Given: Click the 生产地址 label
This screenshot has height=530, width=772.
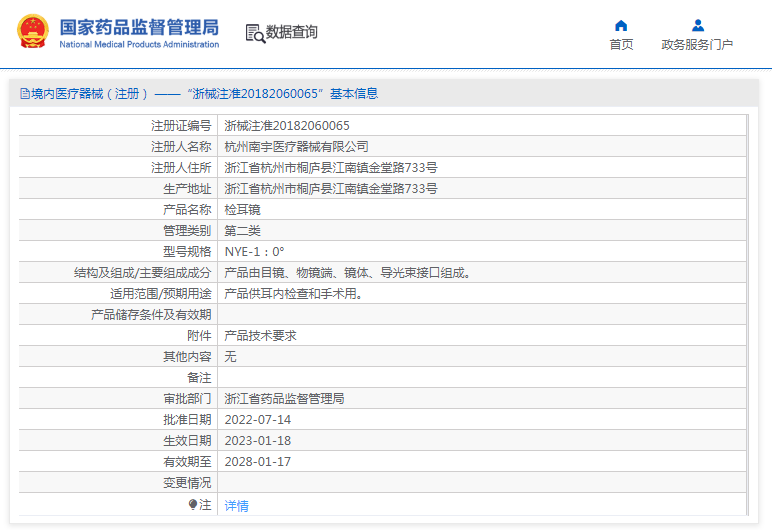Looking at the screenshot, I should [x=187, y=189].
